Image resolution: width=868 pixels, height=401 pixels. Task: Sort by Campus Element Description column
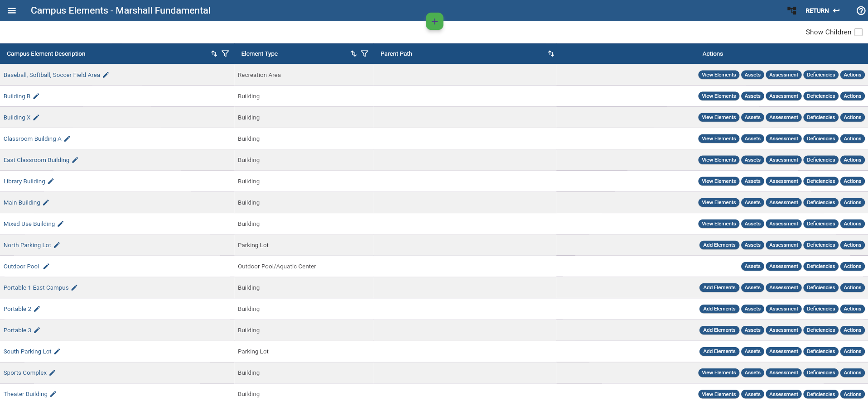pyautogui.click(x=214, y=53)
